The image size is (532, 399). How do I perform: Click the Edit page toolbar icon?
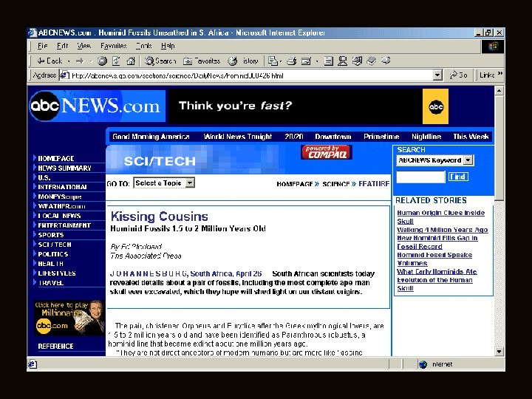coord(306,61)
